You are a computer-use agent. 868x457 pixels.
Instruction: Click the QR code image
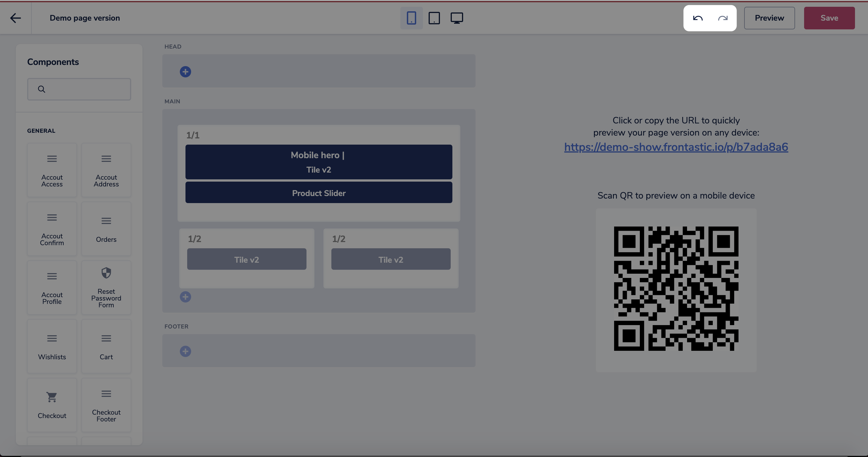click(x=676, y=289)
